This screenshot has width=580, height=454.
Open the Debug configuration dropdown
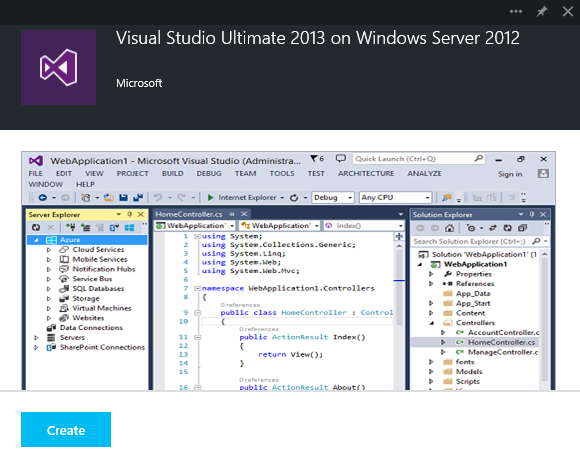[333, 198]
